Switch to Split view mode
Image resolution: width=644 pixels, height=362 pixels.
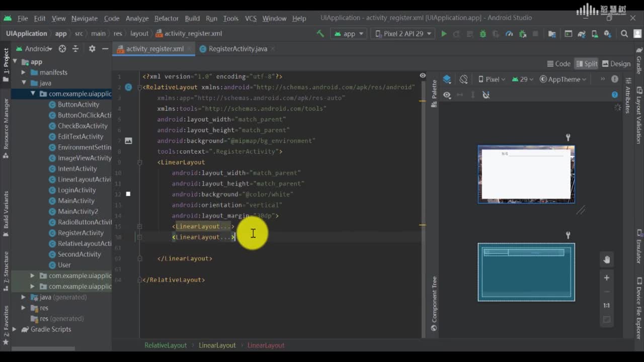(x=587, y=64)
